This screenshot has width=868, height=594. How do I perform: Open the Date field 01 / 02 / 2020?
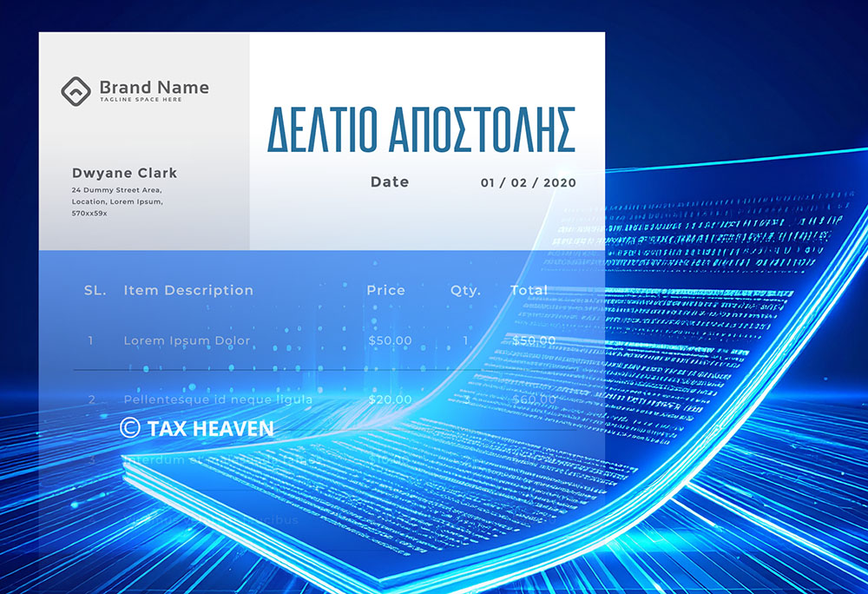pos(529,182)
